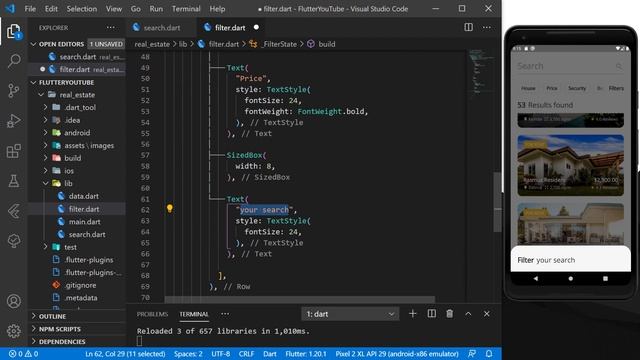Change Dart language mode in status bar

click(269, 353)
